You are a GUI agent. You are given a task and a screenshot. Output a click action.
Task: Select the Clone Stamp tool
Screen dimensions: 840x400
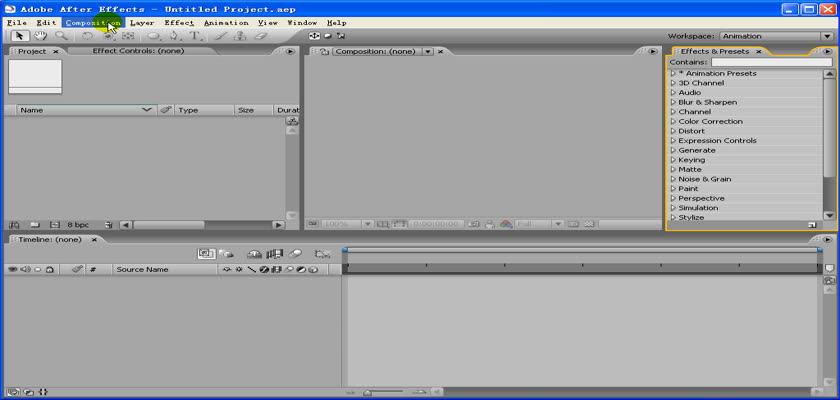(x=241, y=36)
